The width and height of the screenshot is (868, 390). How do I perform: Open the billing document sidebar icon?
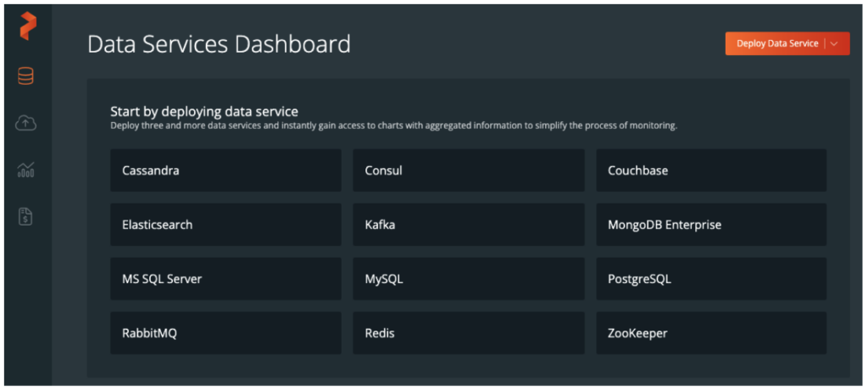pyautogui.click(x=26, y=217)
